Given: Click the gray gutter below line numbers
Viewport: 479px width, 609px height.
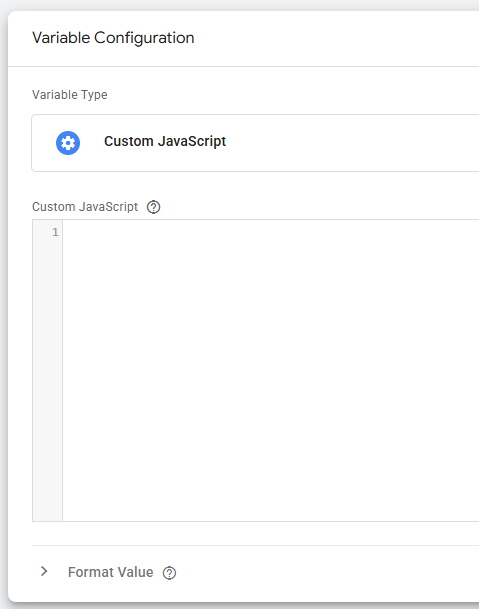Looking at the screenshot, I should coord(47,379).
